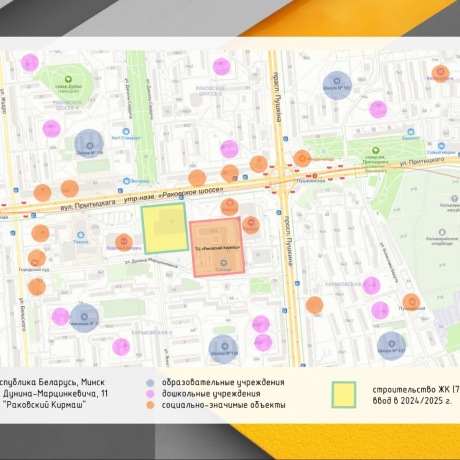Select the Евроопт supermarket icon
The width and height of the screenshot is (460, 460).
411,132
